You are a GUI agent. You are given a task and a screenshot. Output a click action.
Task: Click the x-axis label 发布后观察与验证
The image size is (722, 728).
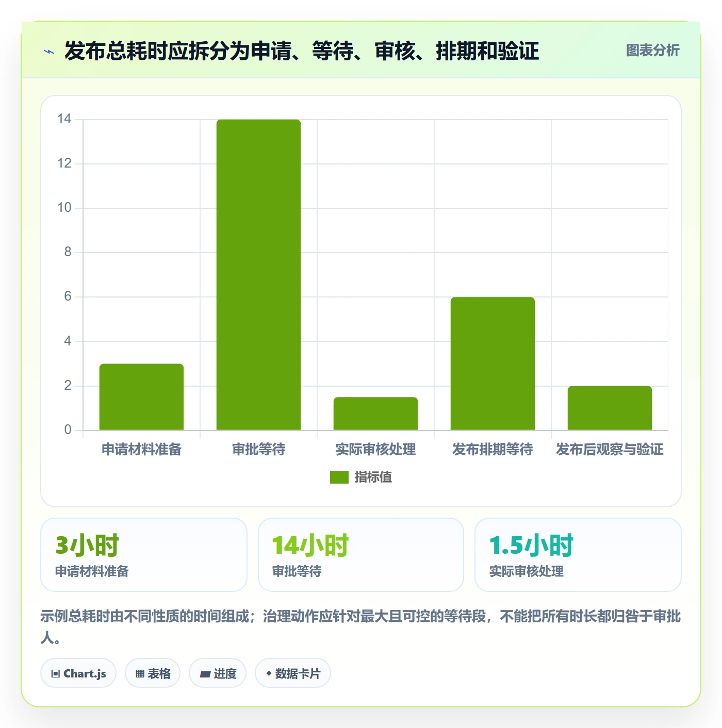(x=610, y=450)
